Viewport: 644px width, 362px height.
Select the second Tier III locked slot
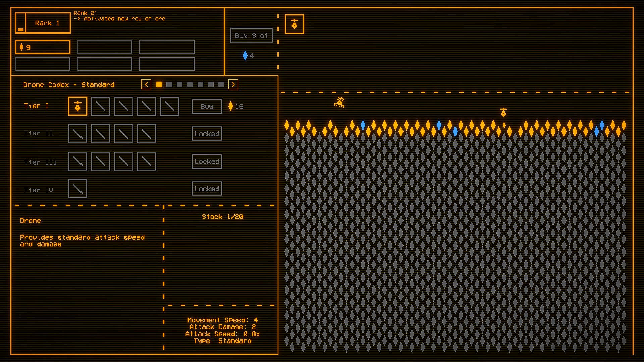101,161
